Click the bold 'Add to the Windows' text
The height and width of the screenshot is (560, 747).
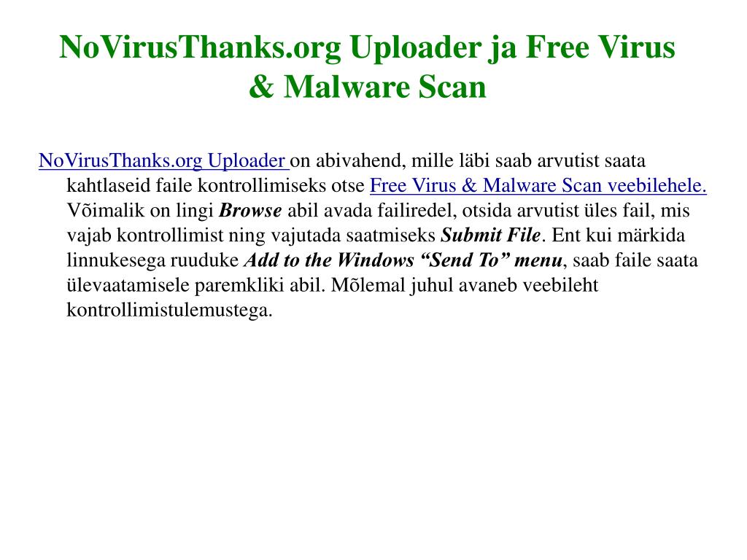(x=329, y=260)
